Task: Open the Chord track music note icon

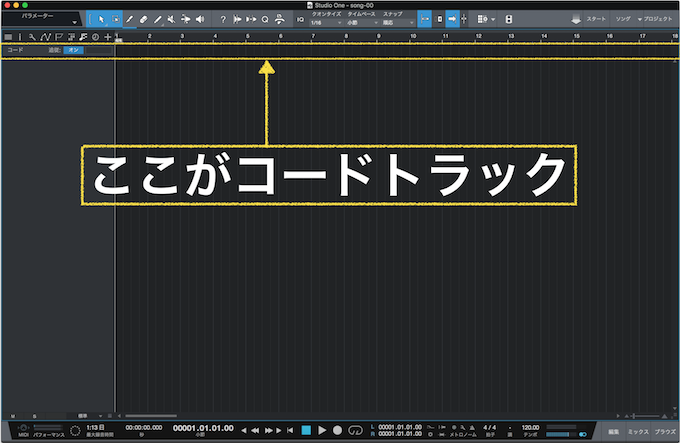Action: (x=83, y=37)
